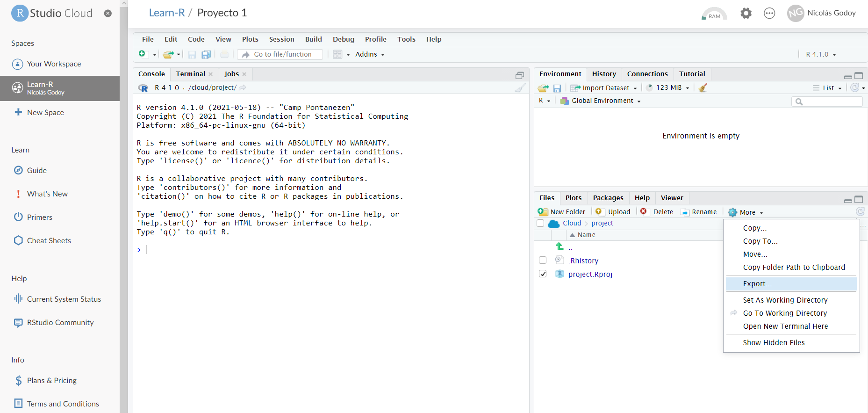
Task: Click the Delete button in Files
Action: (657, 212)
